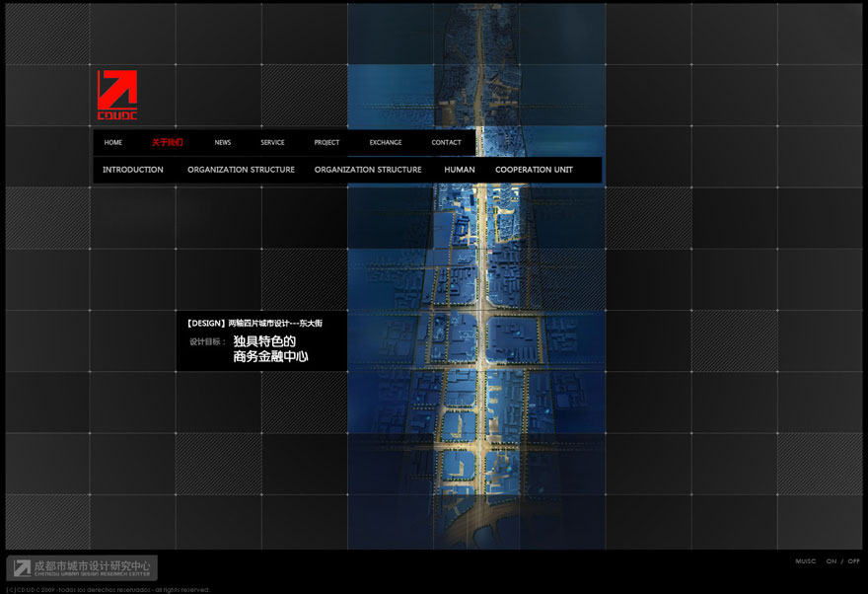Click the first ORGANIZATION STRUCTURE submenu entry
This screenshot has width=868, height=594.
(x=241, y=169)
